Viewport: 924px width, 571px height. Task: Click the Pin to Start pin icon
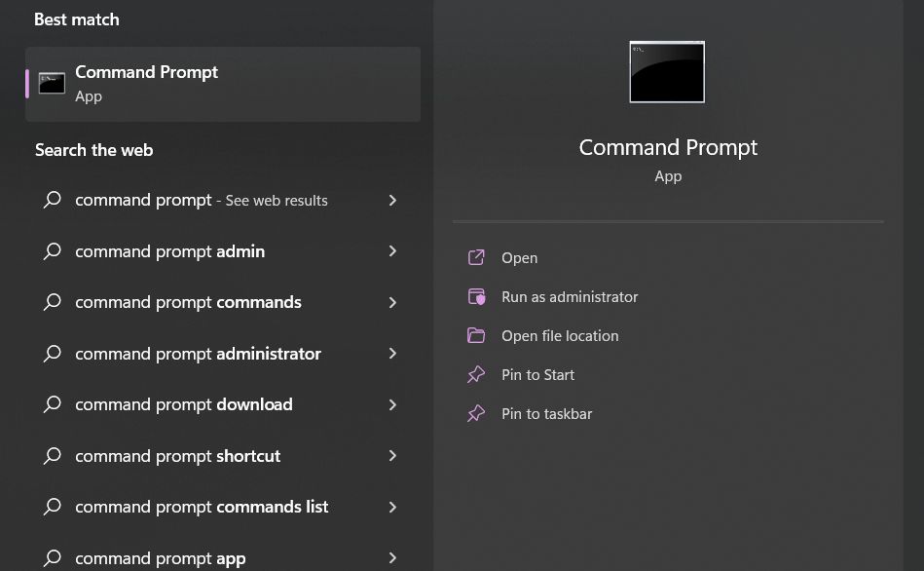click(x=476, y=374)
